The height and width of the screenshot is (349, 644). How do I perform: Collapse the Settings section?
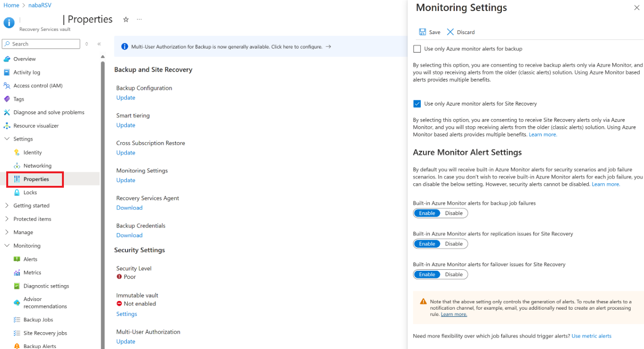(7, 139)
